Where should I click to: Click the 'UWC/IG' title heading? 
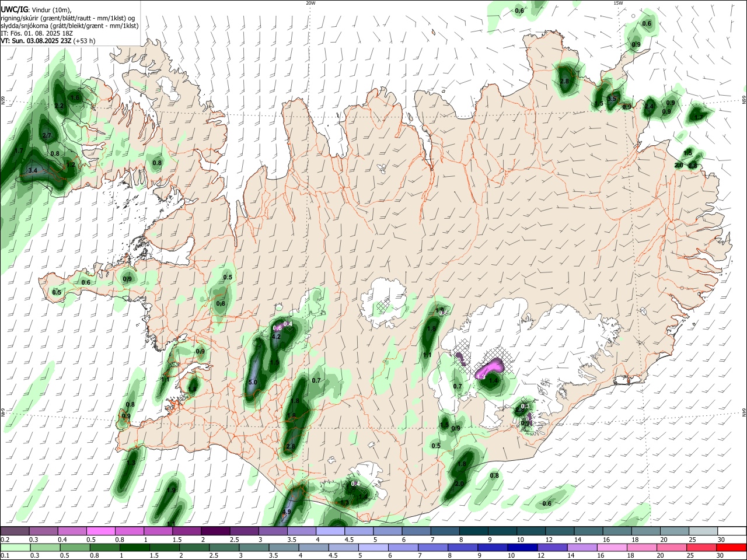(14, 9)
